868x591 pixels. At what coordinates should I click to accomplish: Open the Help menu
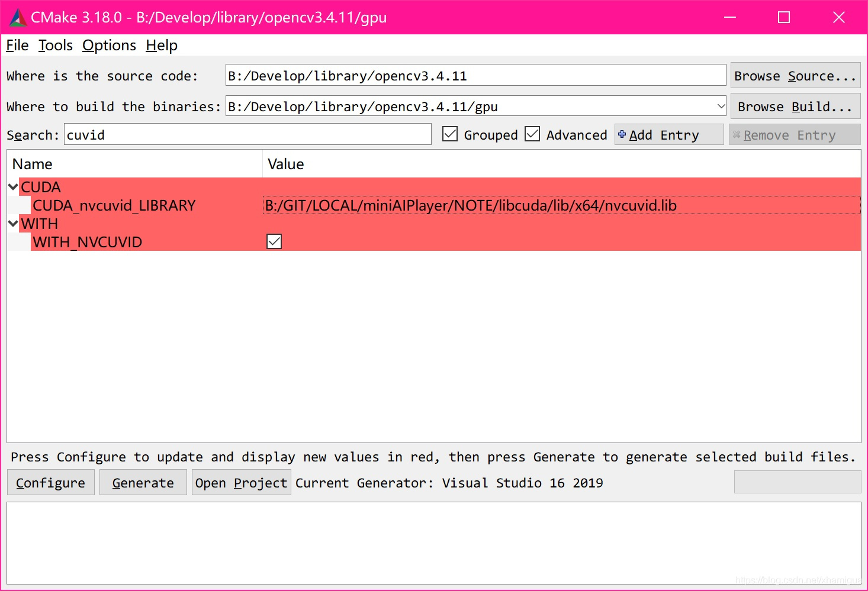point(162,46)
